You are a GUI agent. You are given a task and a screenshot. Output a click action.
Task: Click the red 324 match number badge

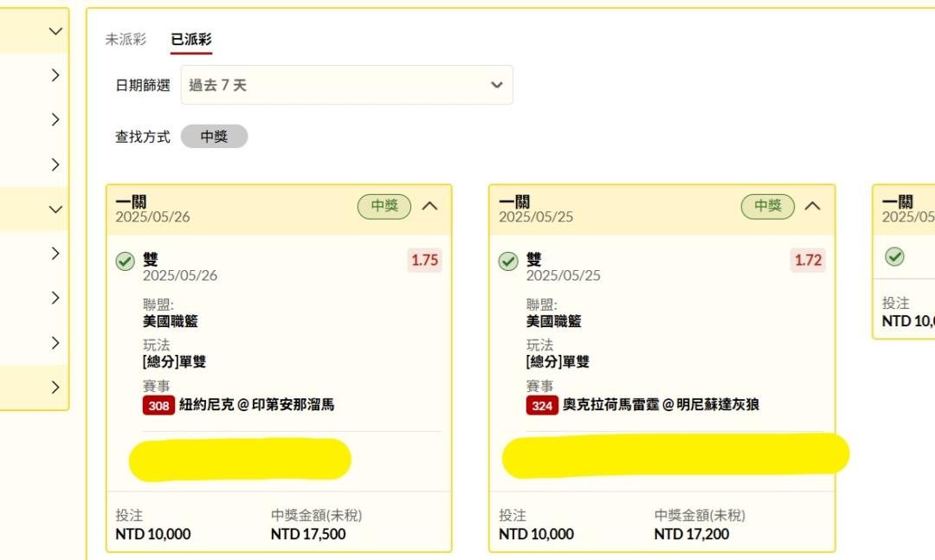click(542, 406)
